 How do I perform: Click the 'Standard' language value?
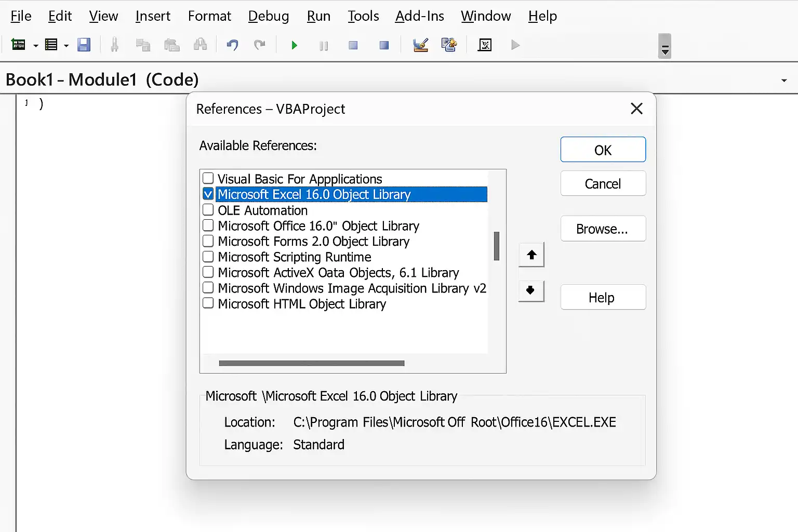point(318,445)
